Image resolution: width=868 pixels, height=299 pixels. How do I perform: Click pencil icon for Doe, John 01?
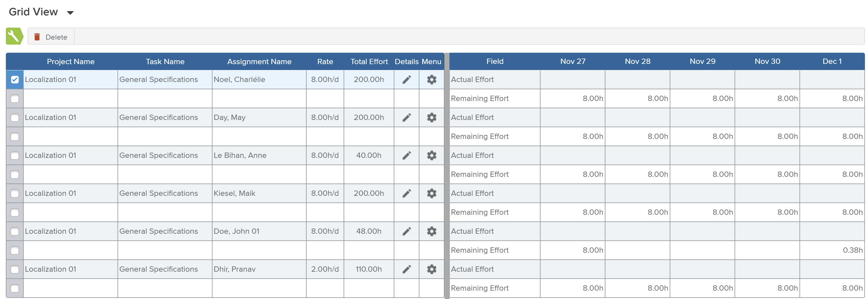click(x=406, y=231)
